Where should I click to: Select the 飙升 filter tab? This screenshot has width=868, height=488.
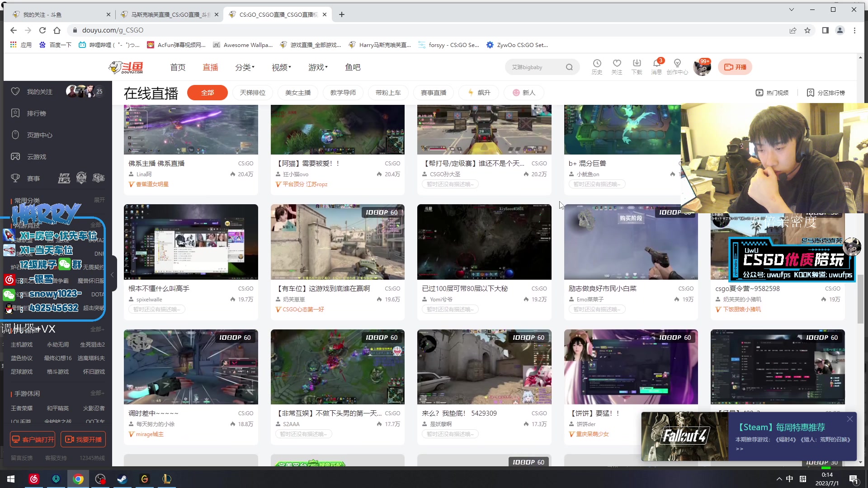[x=479, y=93]
